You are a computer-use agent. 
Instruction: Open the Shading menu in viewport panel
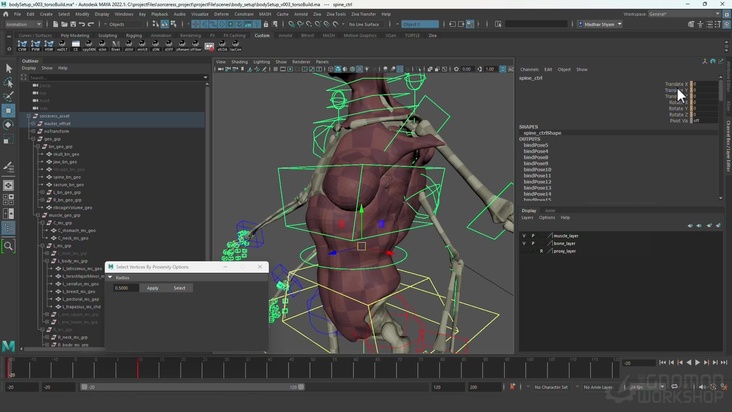pos(239,62)
